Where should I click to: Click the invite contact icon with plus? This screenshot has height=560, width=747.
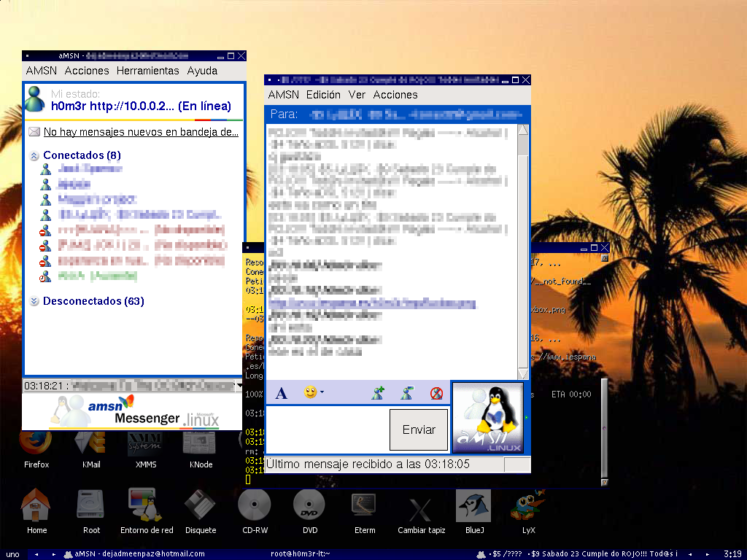pyautogui.click(x=378, y=393)
